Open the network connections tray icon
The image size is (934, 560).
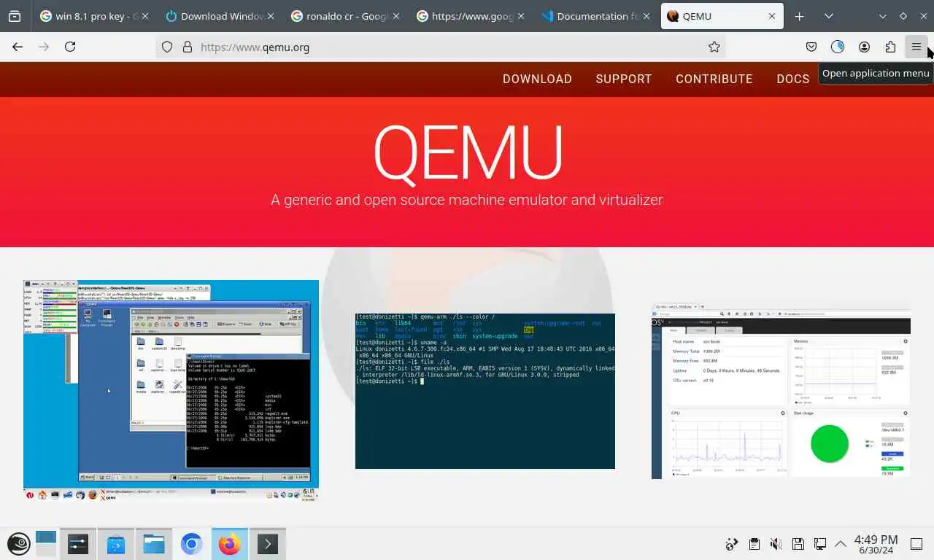click(820, 544)
